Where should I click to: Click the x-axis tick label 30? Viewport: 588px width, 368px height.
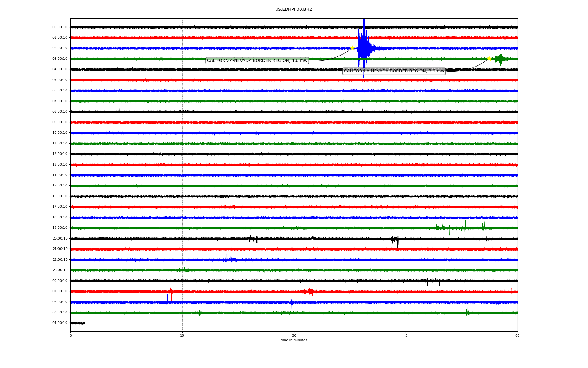(294, 335)
